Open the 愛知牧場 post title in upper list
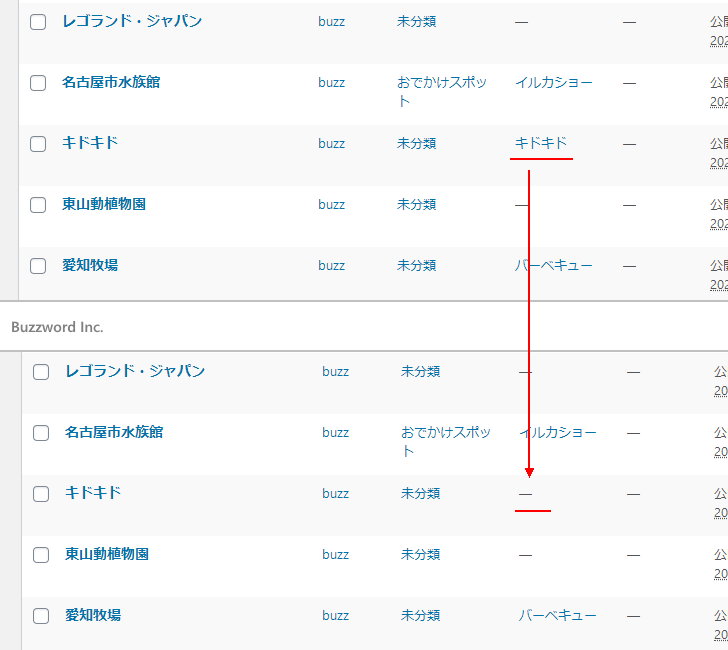This screenshot has height=650, width=728. [x=90, y=265]
